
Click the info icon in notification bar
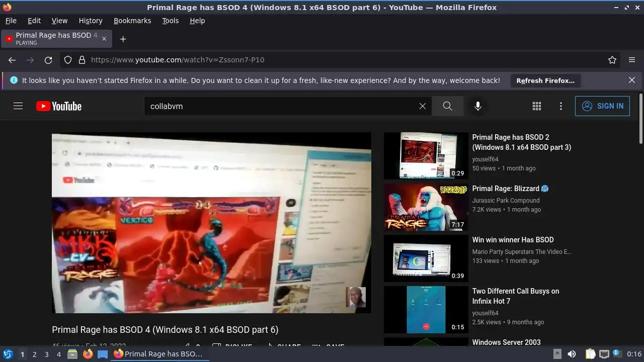pos(14,80)
